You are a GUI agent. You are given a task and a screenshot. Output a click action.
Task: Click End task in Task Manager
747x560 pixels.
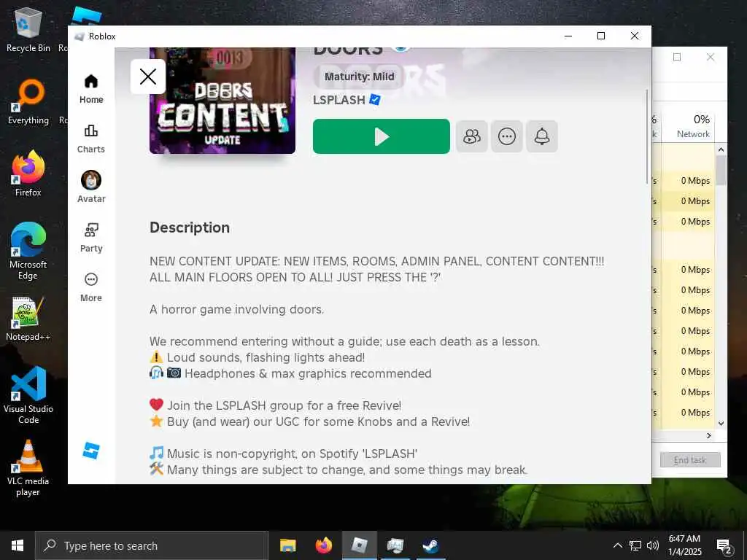coord(690,460)
